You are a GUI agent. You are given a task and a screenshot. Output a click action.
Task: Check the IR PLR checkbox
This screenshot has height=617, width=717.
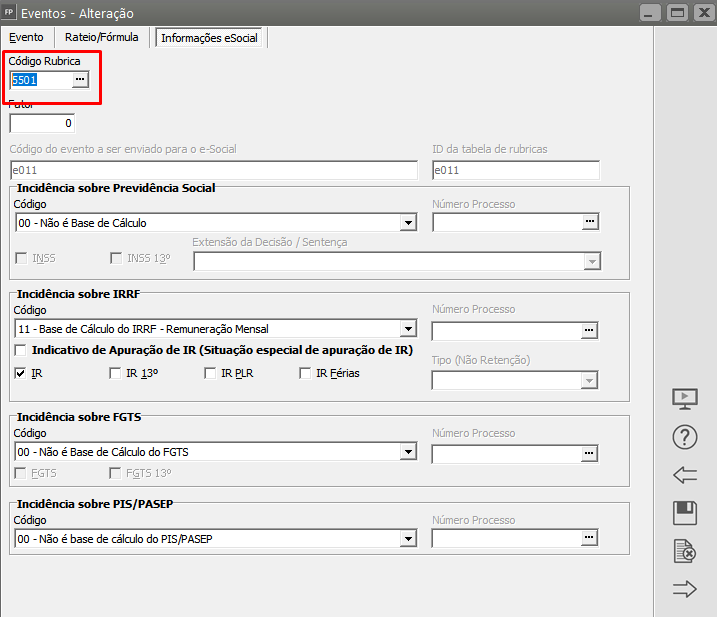(x=210, y=373)
